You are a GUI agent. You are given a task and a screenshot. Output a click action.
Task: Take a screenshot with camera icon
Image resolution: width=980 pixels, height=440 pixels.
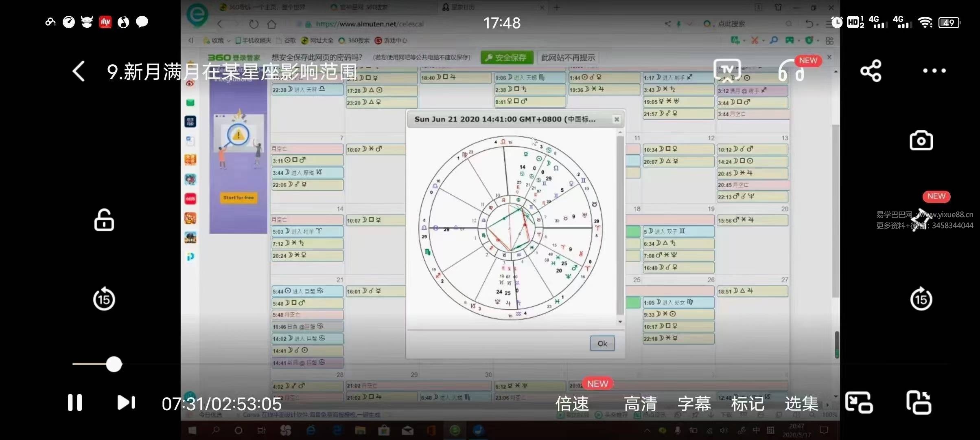(921, 141)
